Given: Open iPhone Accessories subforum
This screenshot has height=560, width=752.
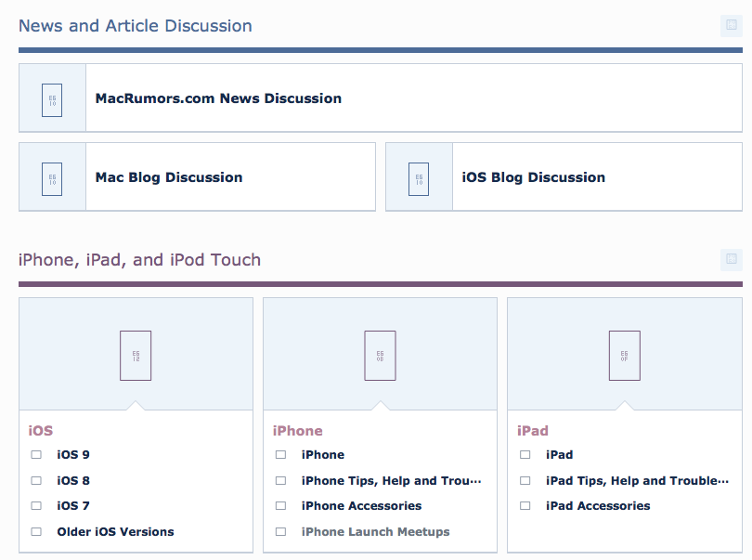Looking at the screenshot, I should (x=362, y=506).
